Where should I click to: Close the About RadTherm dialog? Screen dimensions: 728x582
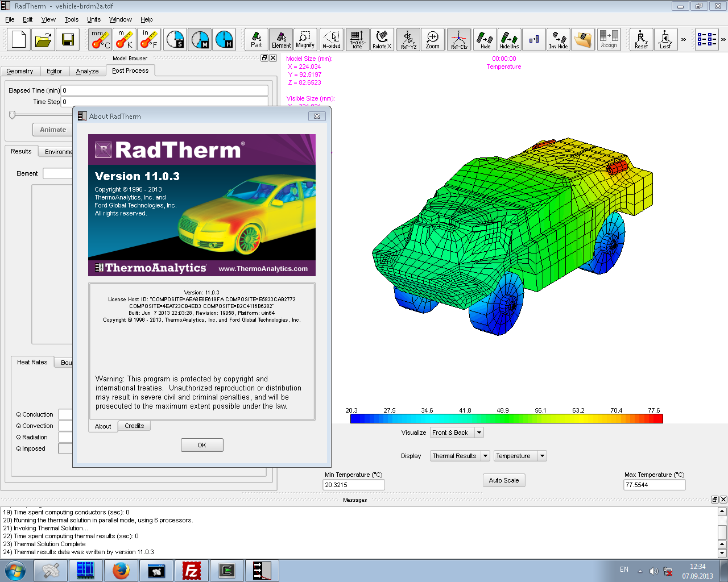(317, 116)
